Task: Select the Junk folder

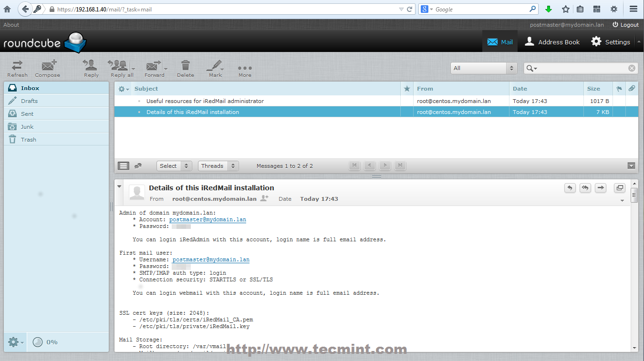Action: coord(56,126)
